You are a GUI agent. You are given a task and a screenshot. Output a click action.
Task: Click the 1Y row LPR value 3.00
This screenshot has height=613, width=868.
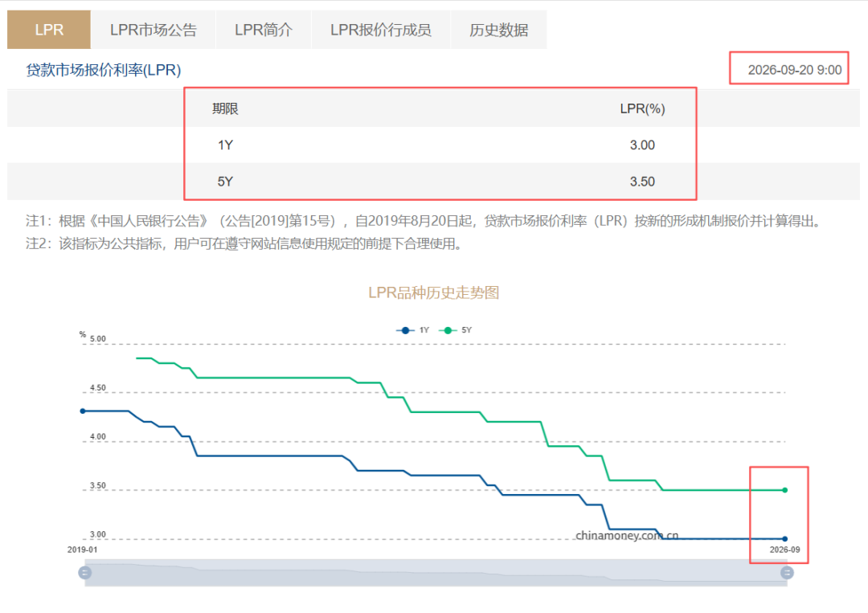click(642, 145)
